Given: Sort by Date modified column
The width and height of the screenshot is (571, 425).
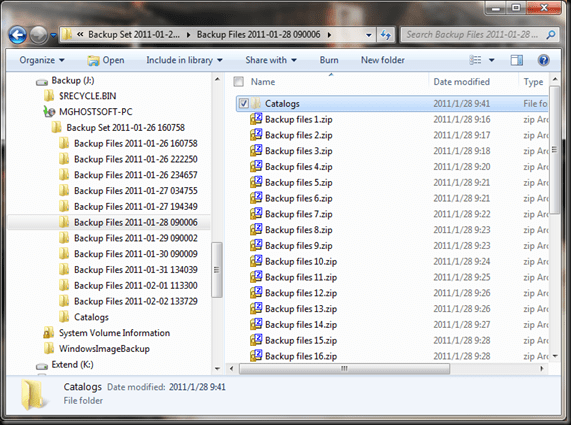Looking at the screenshot, I should point(461,82).
